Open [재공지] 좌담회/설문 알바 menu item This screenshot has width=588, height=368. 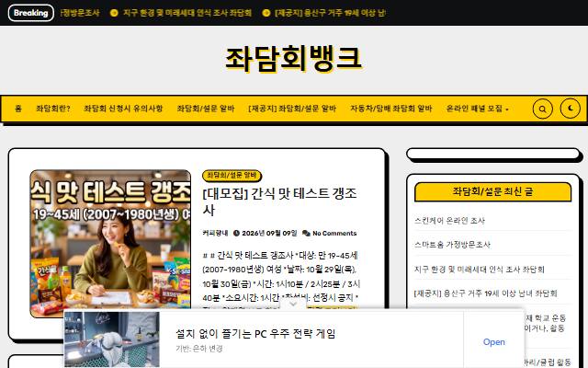[x=292, y=109]
